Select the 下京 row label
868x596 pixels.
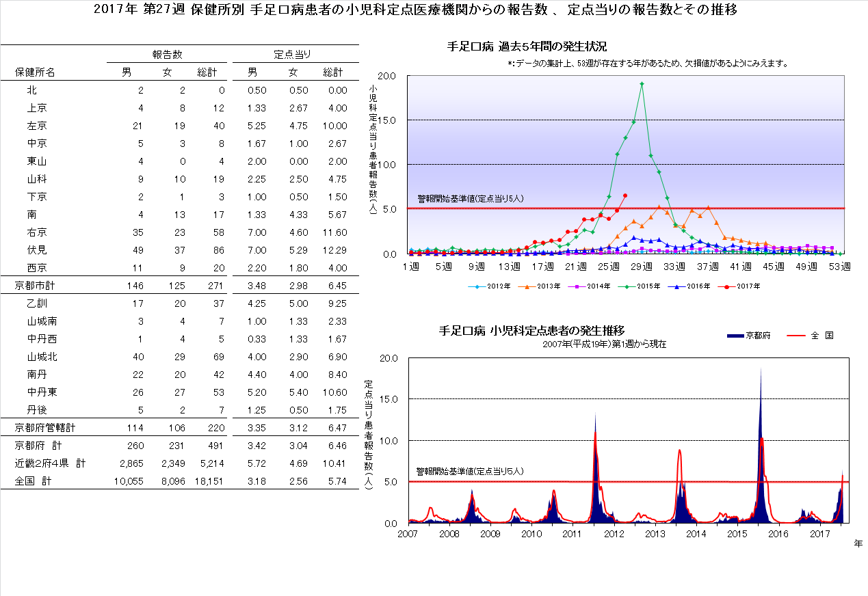click(37, 197)
